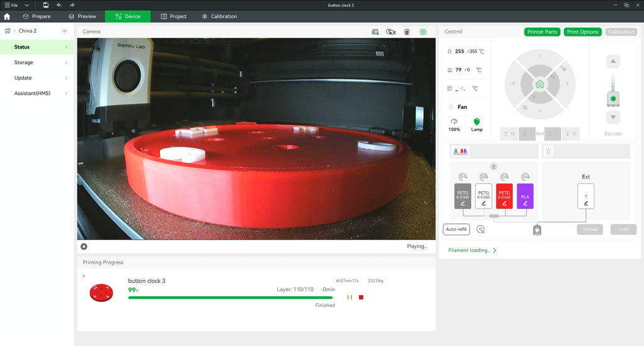Select red PETG filament slot D3
This screenshot has width=644, height=346.
tap(504, 196)
